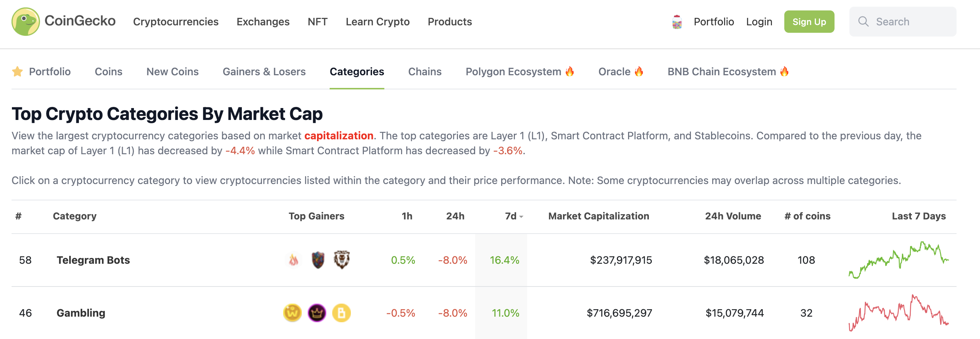Open the candy jar icon
980x339 pixels.
pyautogui.click(x=677, y=22)
